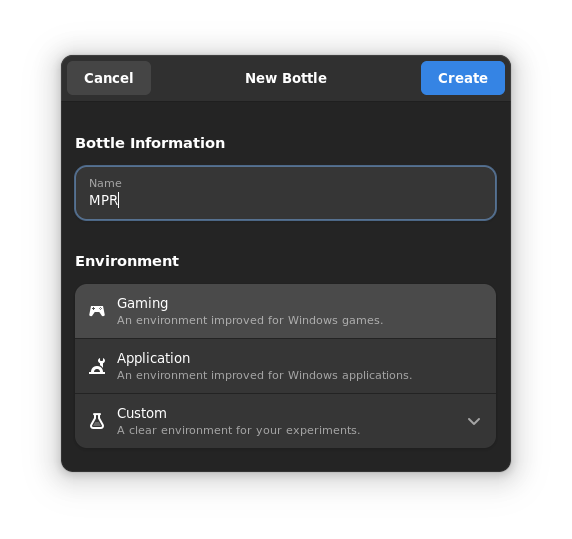Pick the Custom environment title
Viewport: 572px width, 539px height.
[142, 413]
